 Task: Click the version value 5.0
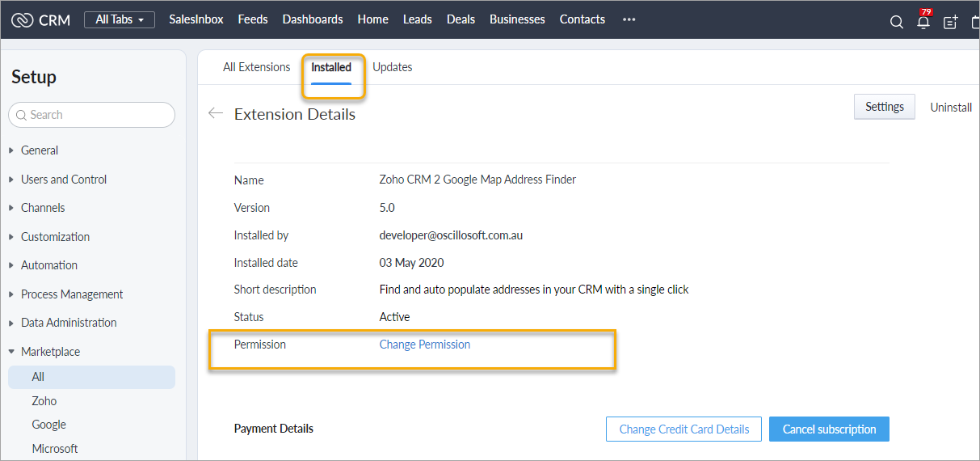[x=387, y=208]
